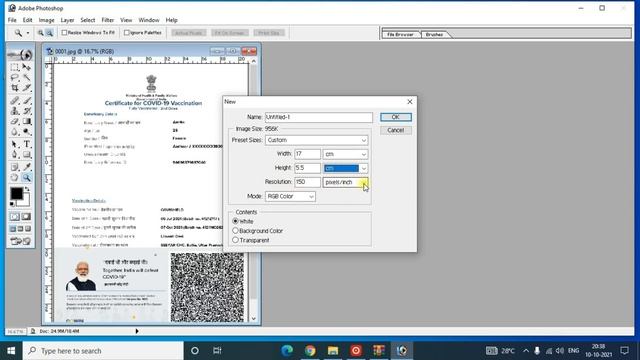
Task: Switch to the File Browser tab
Action: (400, 34)
